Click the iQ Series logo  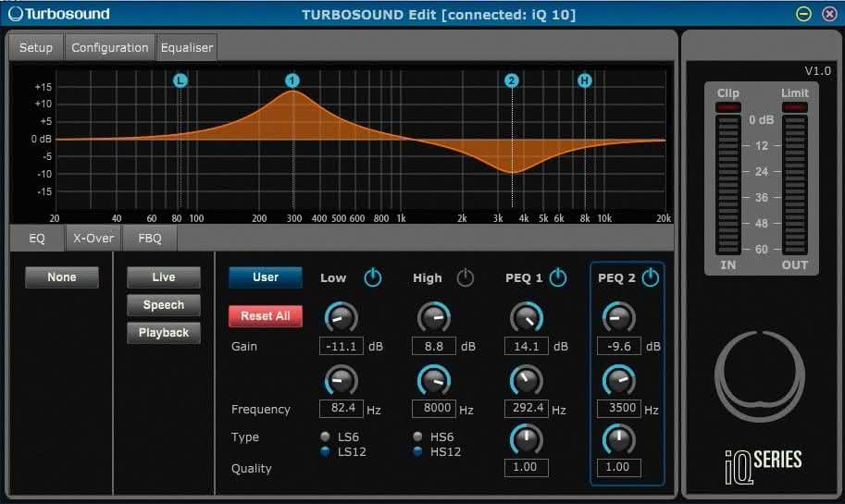pyautogui.click(x=763, y=466)
